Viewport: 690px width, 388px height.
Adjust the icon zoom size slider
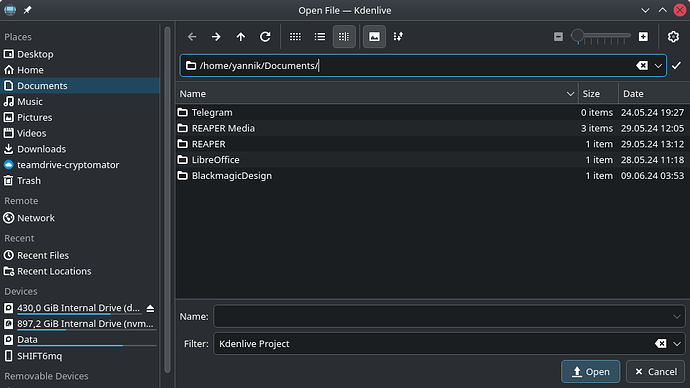[601, 37]
